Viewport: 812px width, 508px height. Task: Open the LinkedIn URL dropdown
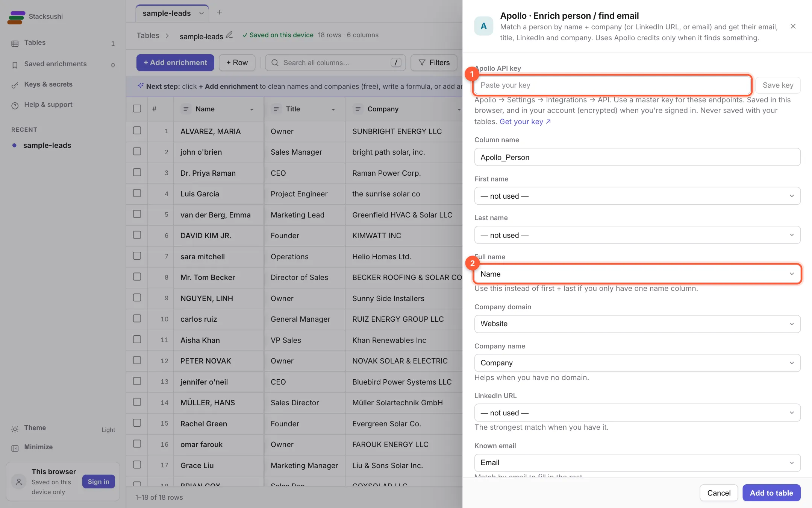(x=637, y=413)
